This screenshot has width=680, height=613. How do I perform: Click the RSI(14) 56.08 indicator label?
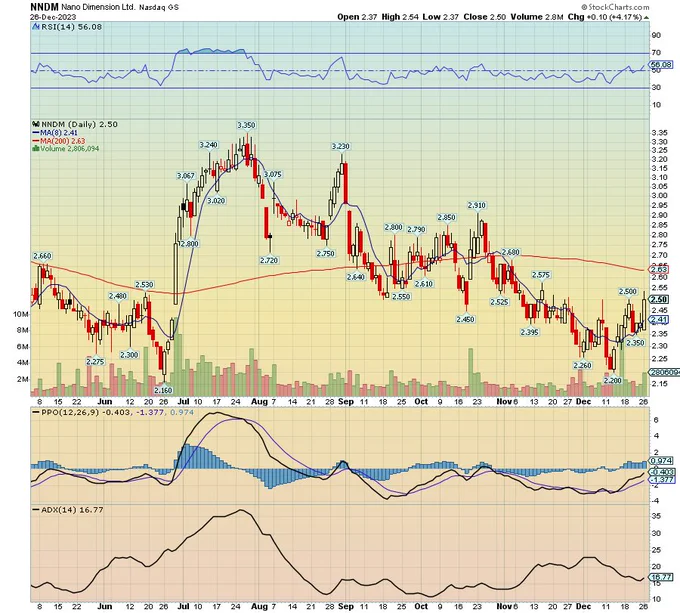(71, 27)
